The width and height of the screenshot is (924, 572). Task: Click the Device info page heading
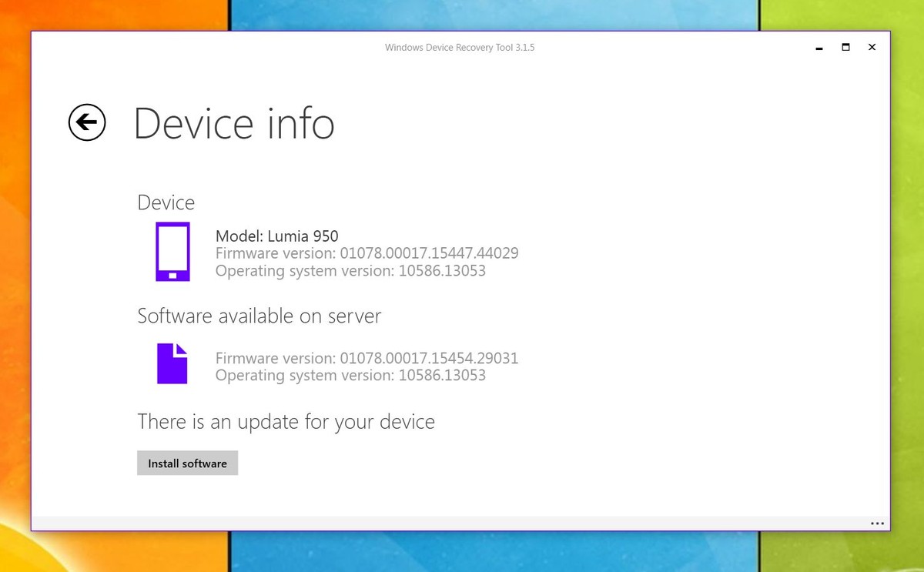pyautogui.click(x=234, y=123)
